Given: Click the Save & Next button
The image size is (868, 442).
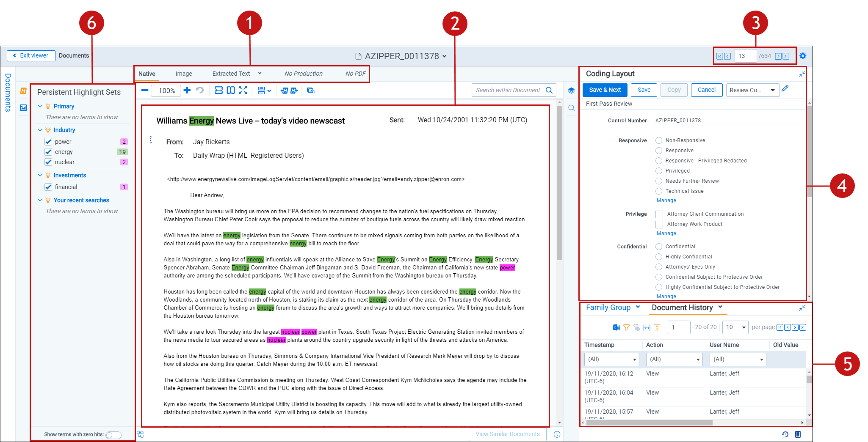Looking at the screenshot, I should [x=605, y=90].
